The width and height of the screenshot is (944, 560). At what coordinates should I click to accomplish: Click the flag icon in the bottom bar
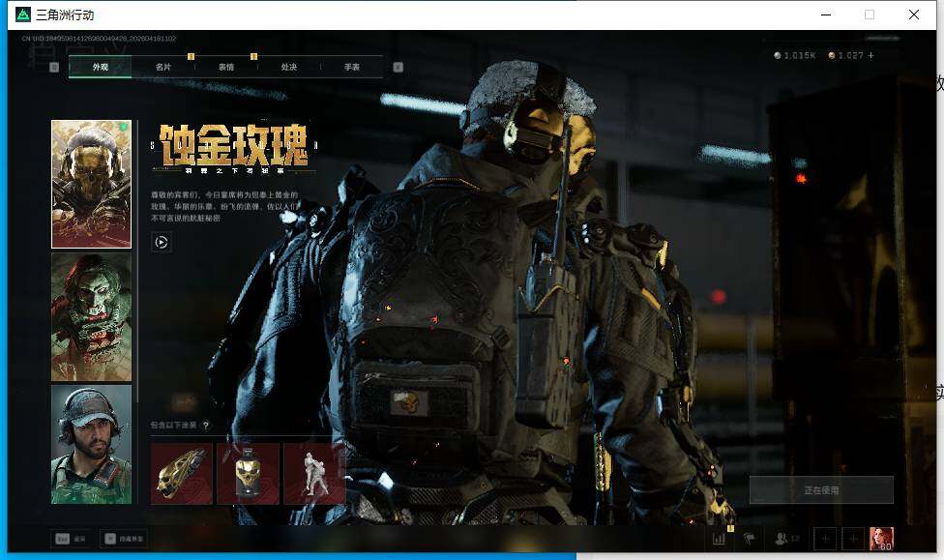[x=749, y=539]
